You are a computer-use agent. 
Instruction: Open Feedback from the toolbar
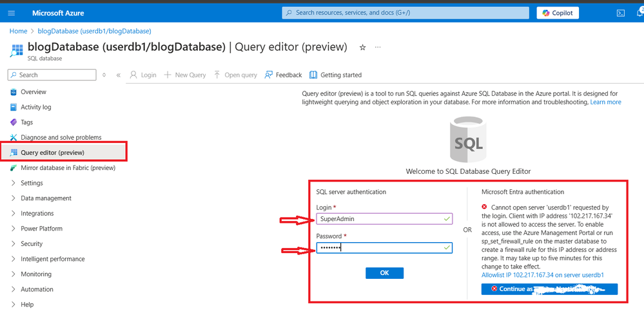284,75
